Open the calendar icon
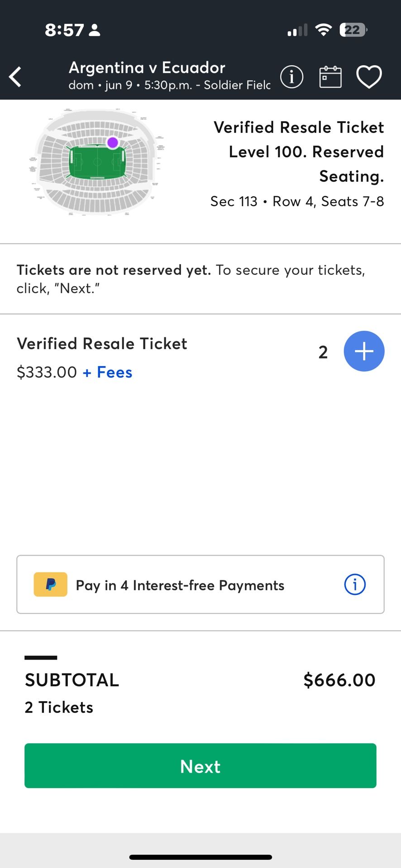Screen dimensions: 401x868 point(330,76)
